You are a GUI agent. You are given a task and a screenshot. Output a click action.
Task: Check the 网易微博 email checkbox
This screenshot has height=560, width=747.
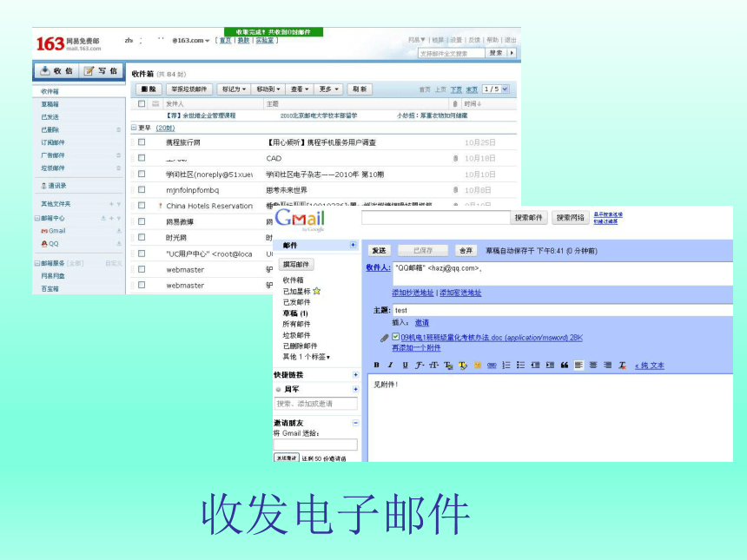142,221
